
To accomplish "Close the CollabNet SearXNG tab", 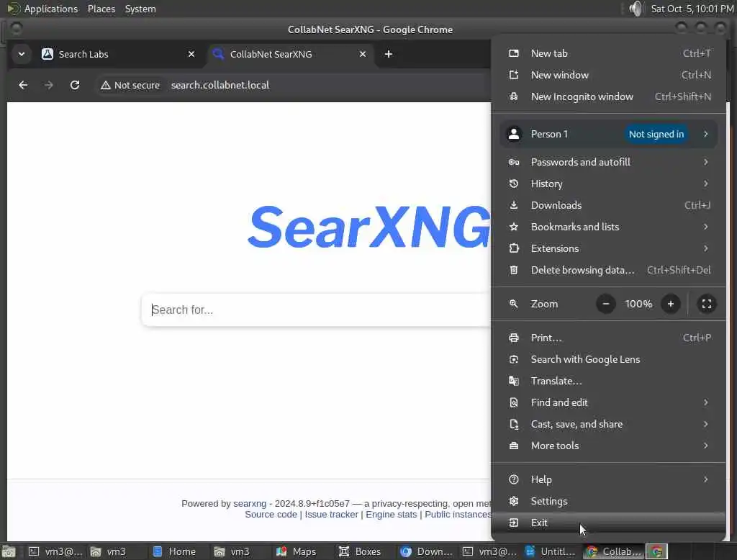I will tap(363, 54).
